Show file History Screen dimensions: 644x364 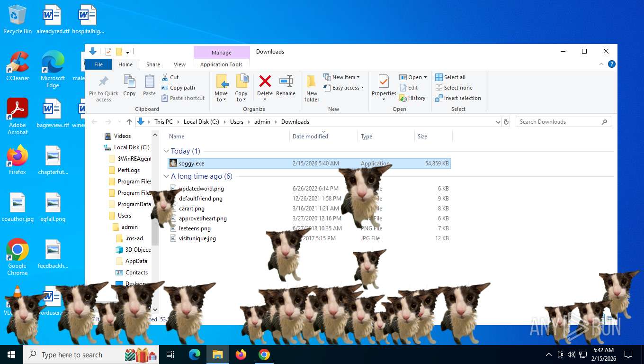tap(412, 98)
